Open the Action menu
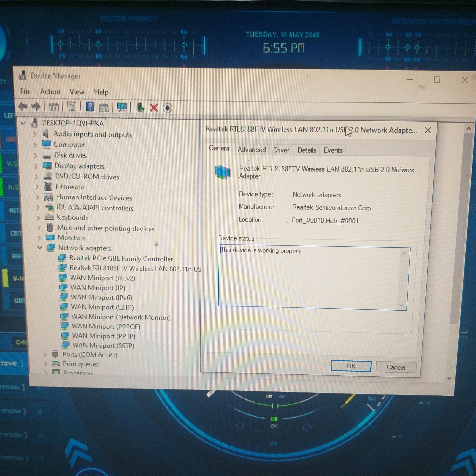The height and width of the screenshot is (476, 476). coord(50,92)
